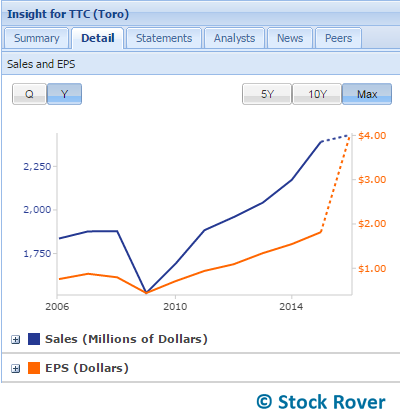Set chart range to 5Y
The image size is (400, 419).
(267, 94)
